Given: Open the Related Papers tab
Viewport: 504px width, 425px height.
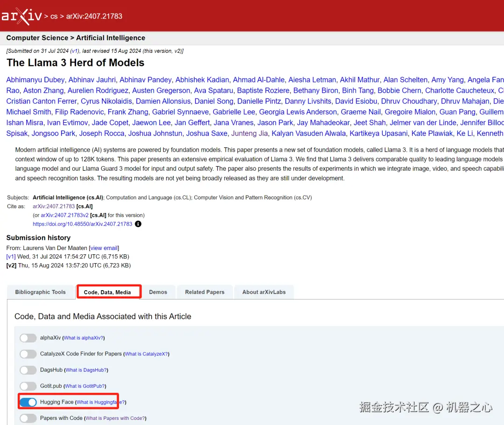Looking at the screenshot, I should (205, 292).
